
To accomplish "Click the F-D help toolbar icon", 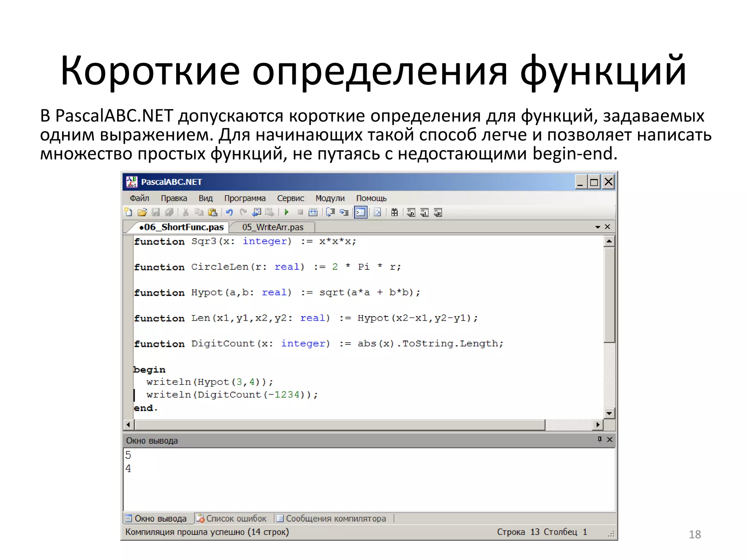I will pos(411,213).
